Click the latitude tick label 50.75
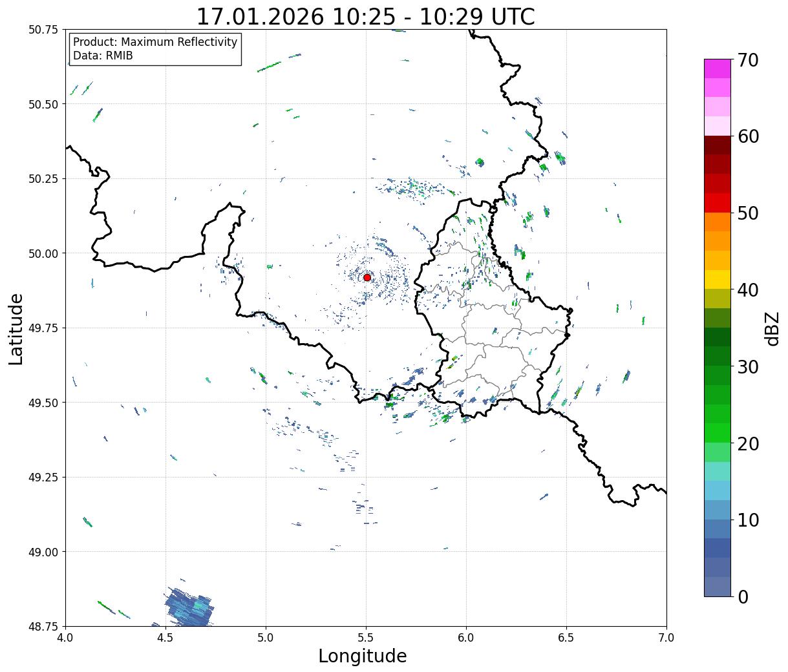 [43, 30]
